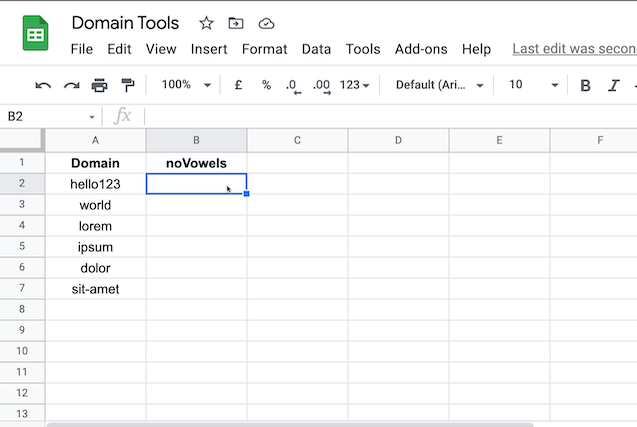Select column E header
This screenshot has height=427, width=637.
[499, 140]
